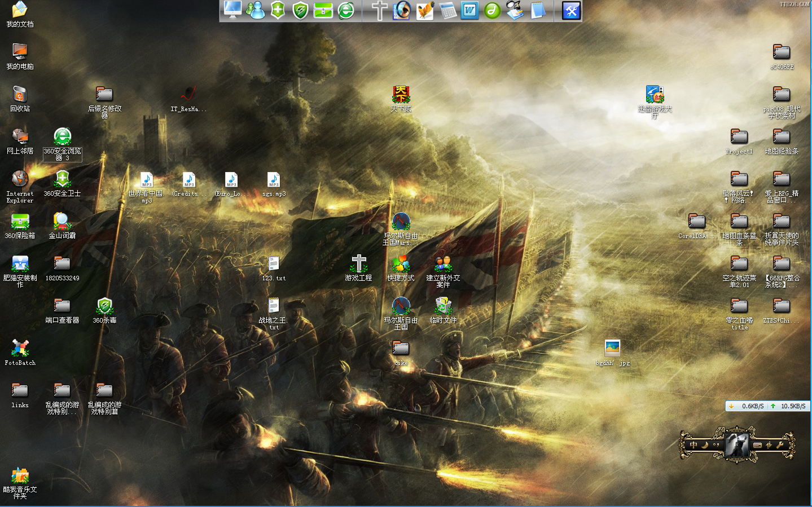Open input method settings via the wrench
Viewport: 812px width, 507px height.
[780, 444]
